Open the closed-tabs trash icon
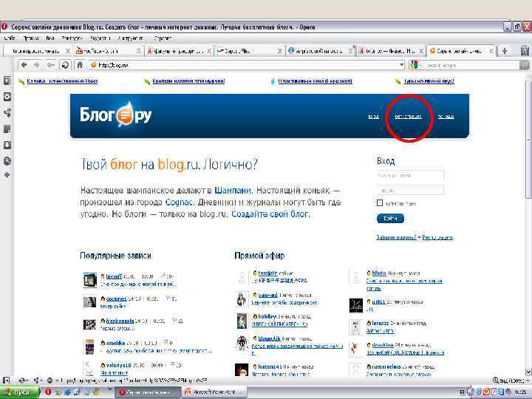The image size is (532, 399). pos(525,51)
